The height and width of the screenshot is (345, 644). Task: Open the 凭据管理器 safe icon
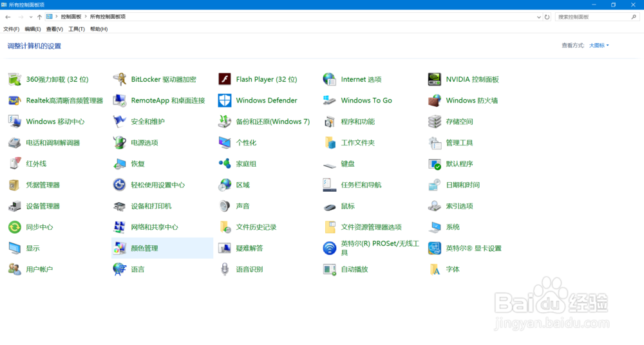(15, 185)
